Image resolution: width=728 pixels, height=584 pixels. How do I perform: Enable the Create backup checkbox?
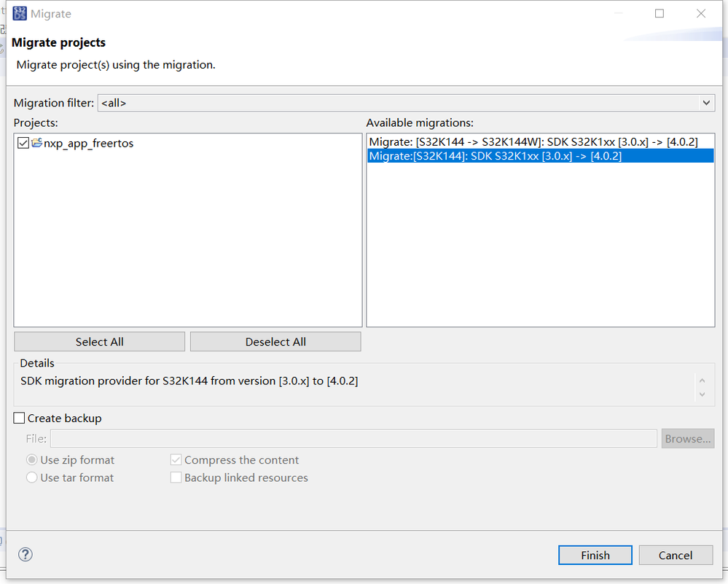[18, 418]
